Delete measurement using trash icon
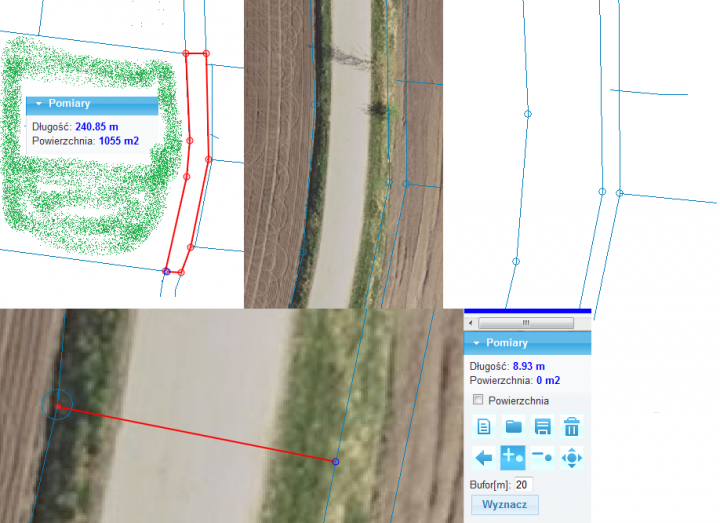The height and width of the screenshot is (523, 720). (571, 427)
